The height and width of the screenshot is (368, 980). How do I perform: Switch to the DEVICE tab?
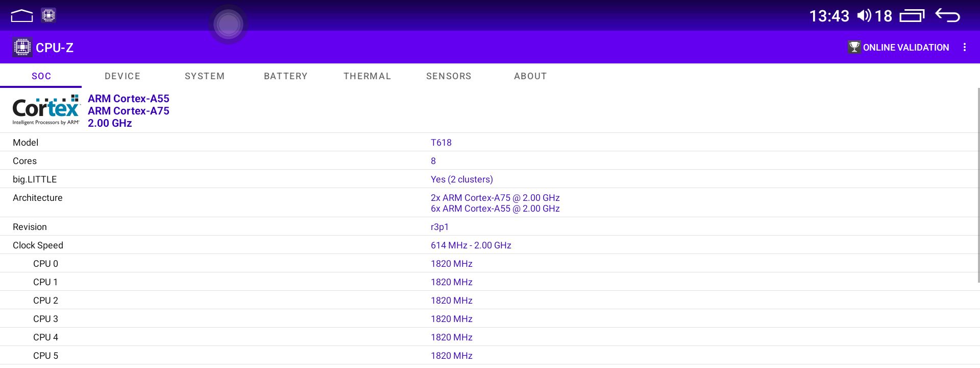(122, 76)
